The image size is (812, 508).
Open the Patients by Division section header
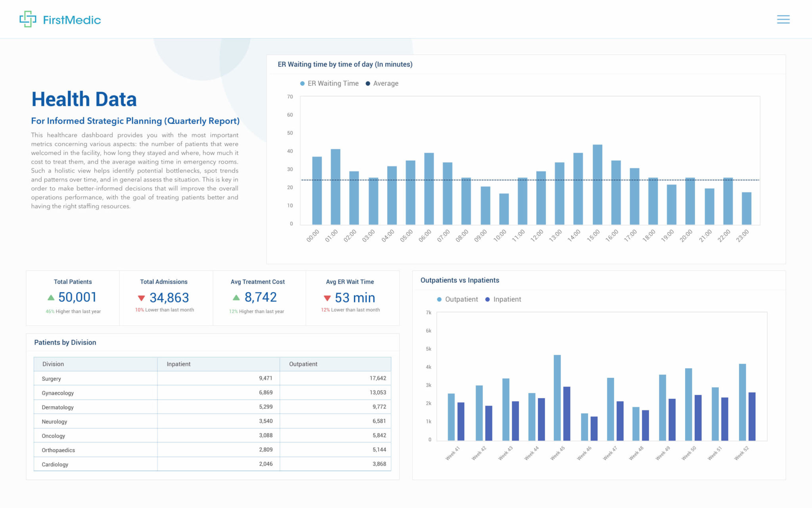click(x=65, y=342)
